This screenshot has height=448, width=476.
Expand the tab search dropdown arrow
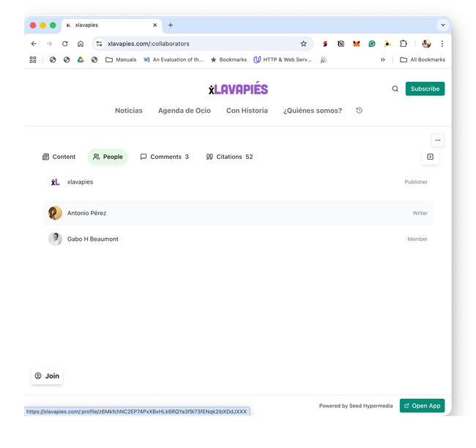pyautogui.click(x=443, y=25)
